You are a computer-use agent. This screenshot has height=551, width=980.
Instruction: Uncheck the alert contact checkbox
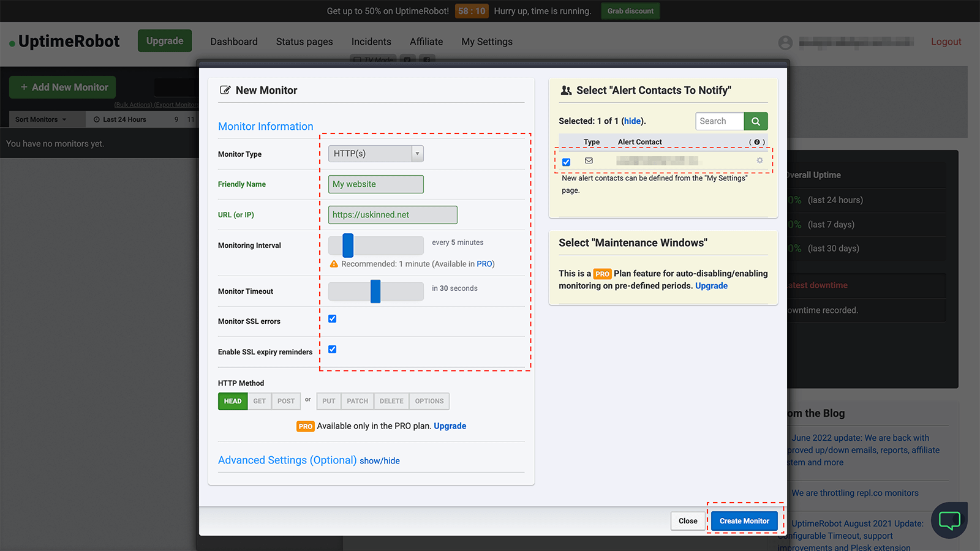566,162
